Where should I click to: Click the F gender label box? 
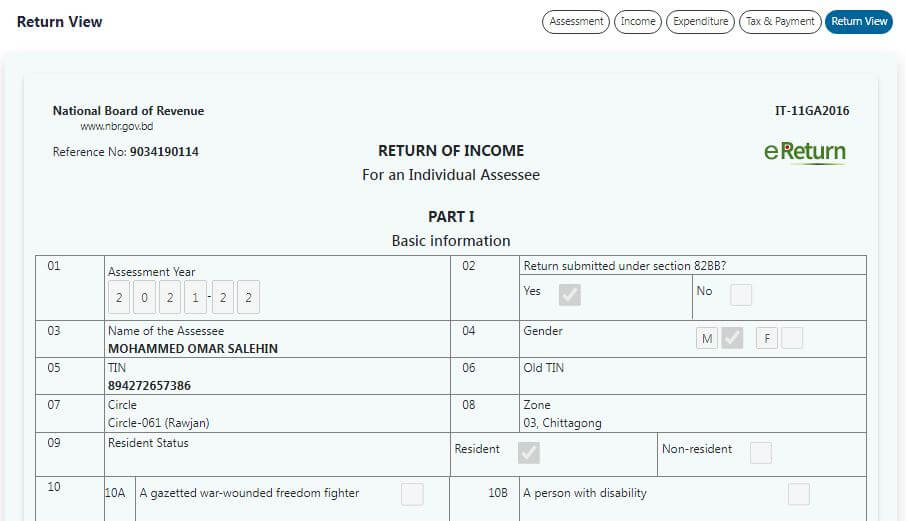pyautogui.click(x=766, y=339)
